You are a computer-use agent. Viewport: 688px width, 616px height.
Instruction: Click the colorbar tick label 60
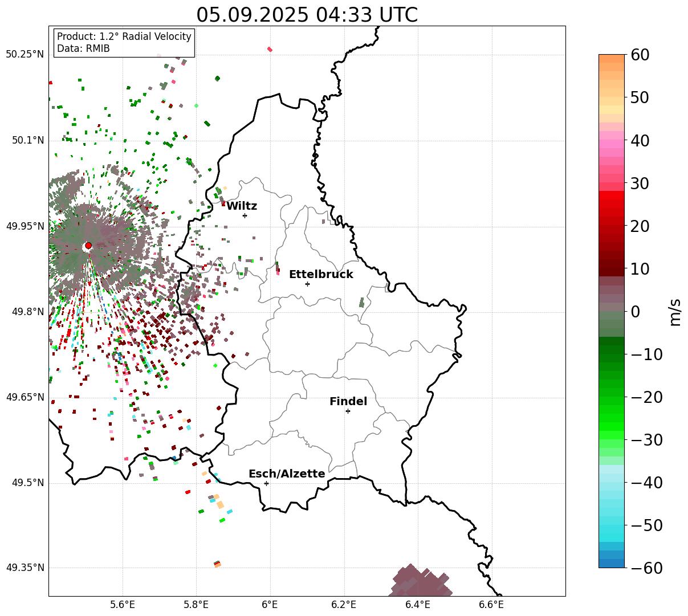pyautogui.click(x=639, y=55)
